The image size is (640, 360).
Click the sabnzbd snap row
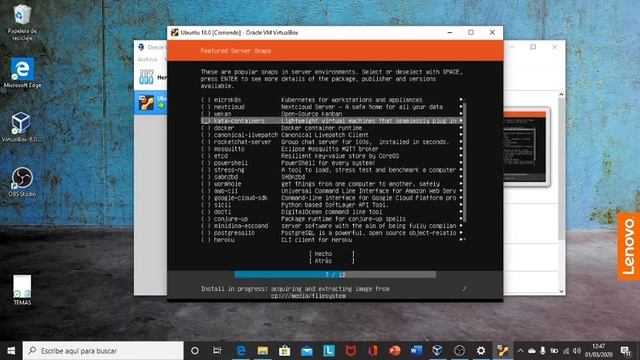click(x=333, y=177)
